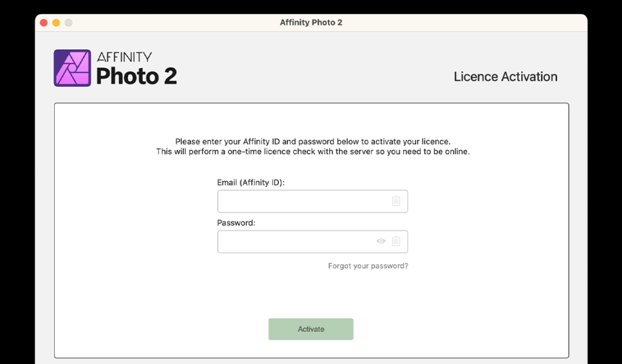622x364 pixels.
Task: Click the Licence Activation heading
Action: pyautogui.click(x=505, y=76)
